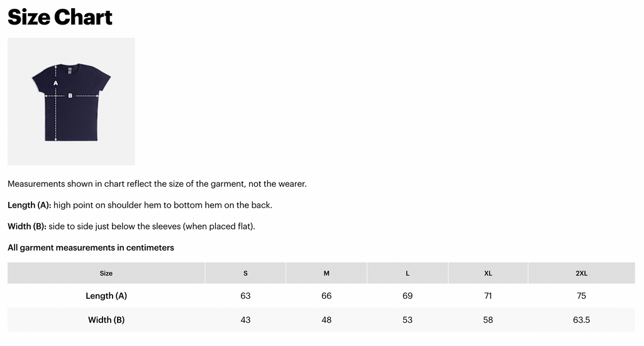The width and height of the screenshot is (644, 346).
Task: Click the 75 length value for size 2XL
Action: [x=581, y=296]
